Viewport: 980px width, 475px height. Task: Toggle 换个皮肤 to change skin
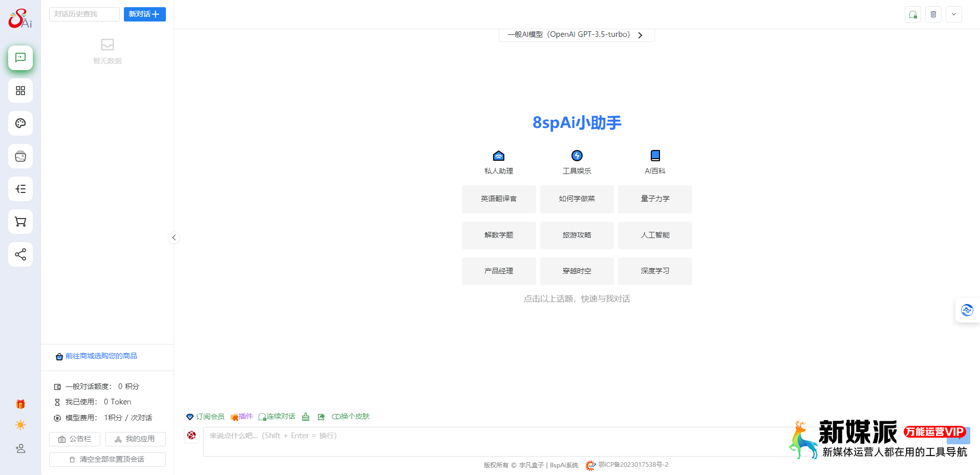(x=350, y=416)
